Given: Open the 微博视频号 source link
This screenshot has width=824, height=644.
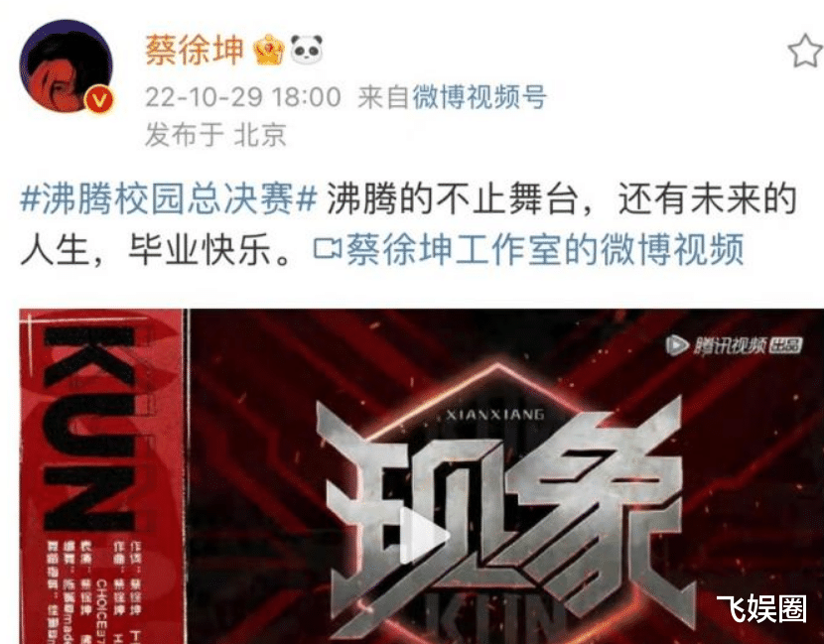Looking at the screenshot, I should [x=480, y=97].
